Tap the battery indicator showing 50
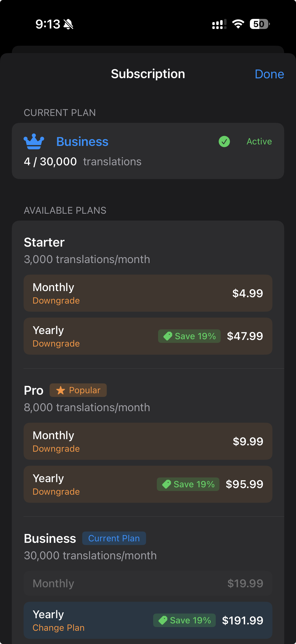Screen dimensions: 296x644 (259, 24)
